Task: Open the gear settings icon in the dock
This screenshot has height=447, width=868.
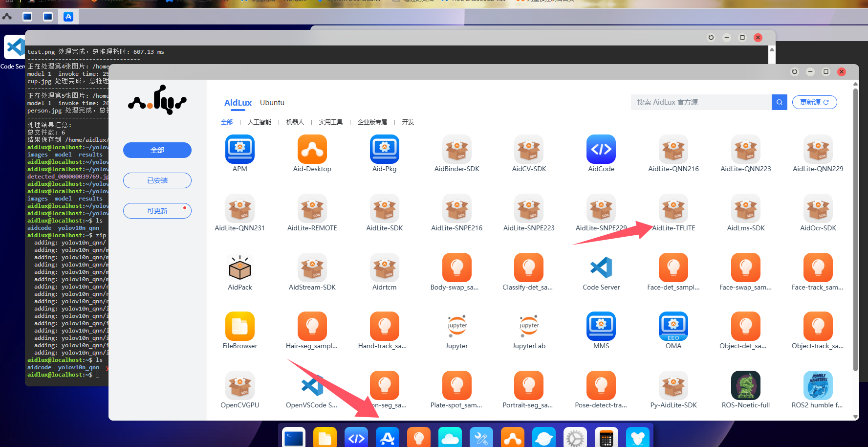Action: 575,438
